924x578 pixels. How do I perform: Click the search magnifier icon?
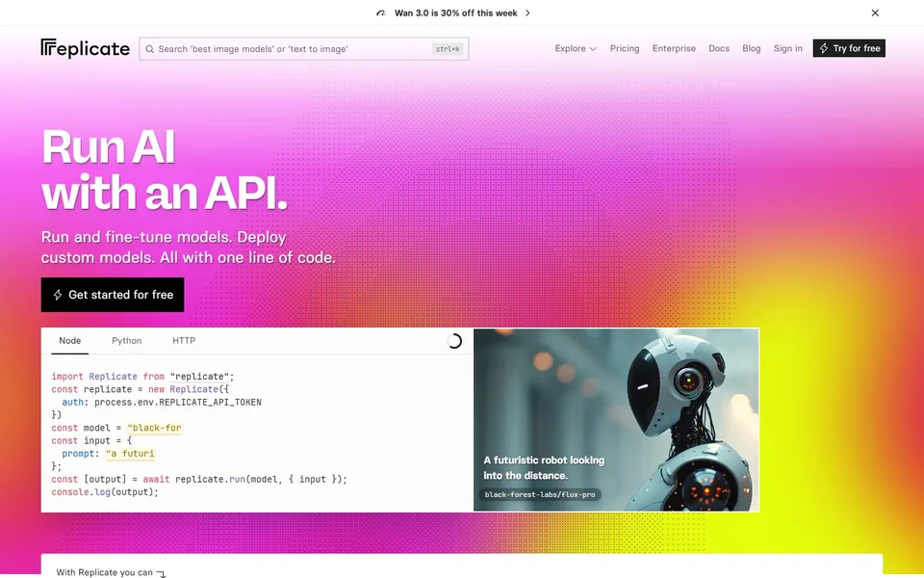point(150,49)
